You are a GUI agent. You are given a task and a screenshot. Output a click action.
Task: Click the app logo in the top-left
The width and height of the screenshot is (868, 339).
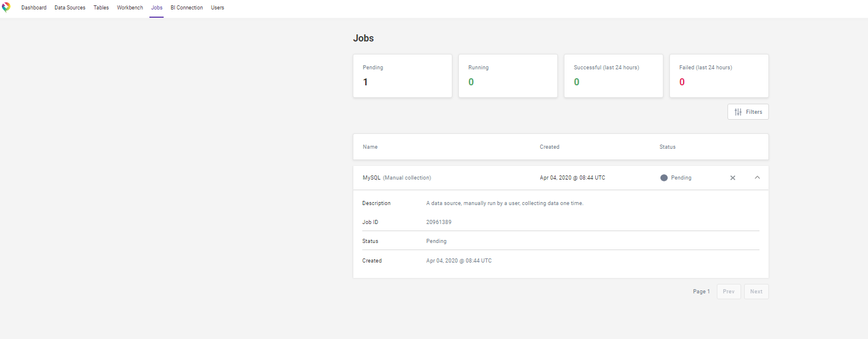7,8
